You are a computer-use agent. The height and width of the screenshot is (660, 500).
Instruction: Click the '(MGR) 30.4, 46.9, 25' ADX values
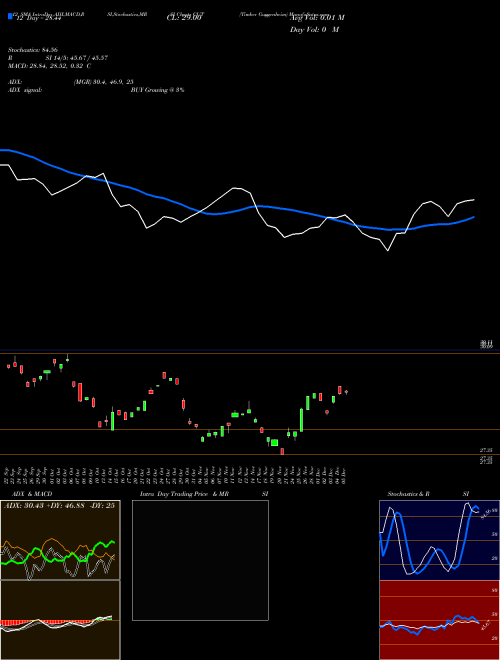pyautogui.click(x=104, y=82)
